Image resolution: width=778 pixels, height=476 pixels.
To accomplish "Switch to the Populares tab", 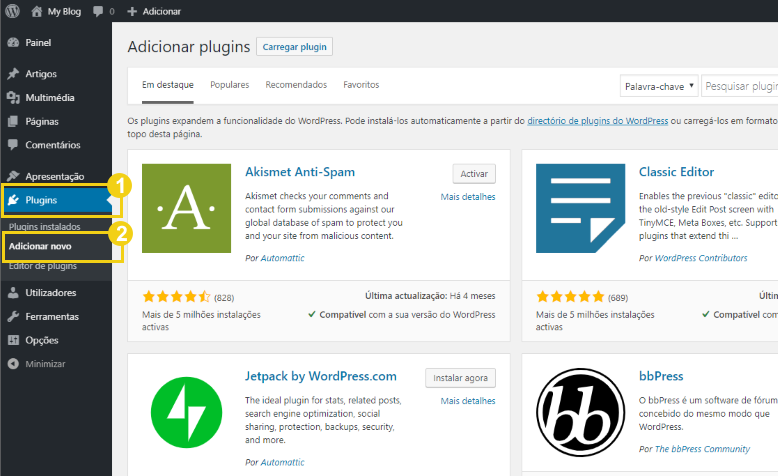I will click(230, 85).
